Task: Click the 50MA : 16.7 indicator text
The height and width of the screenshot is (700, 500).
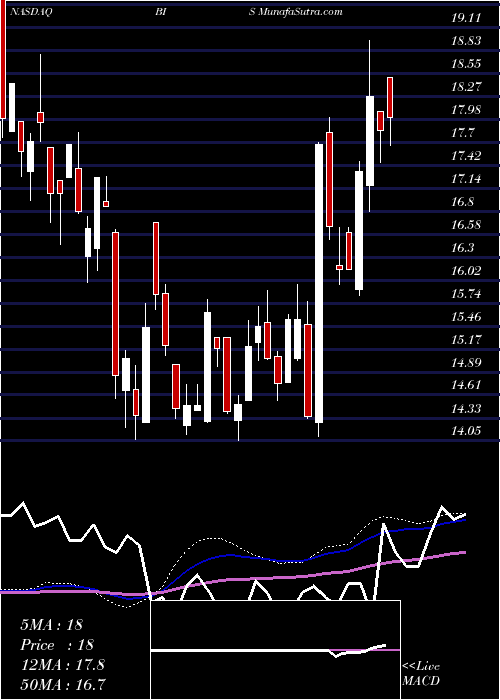Action: 62,686
